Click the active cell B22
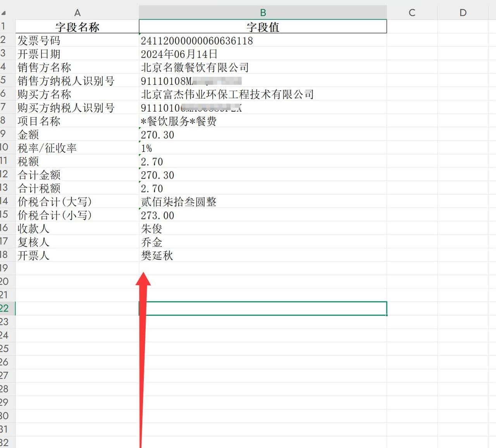The height and width of the screenshot is (448, 496). tap(263, 308)
